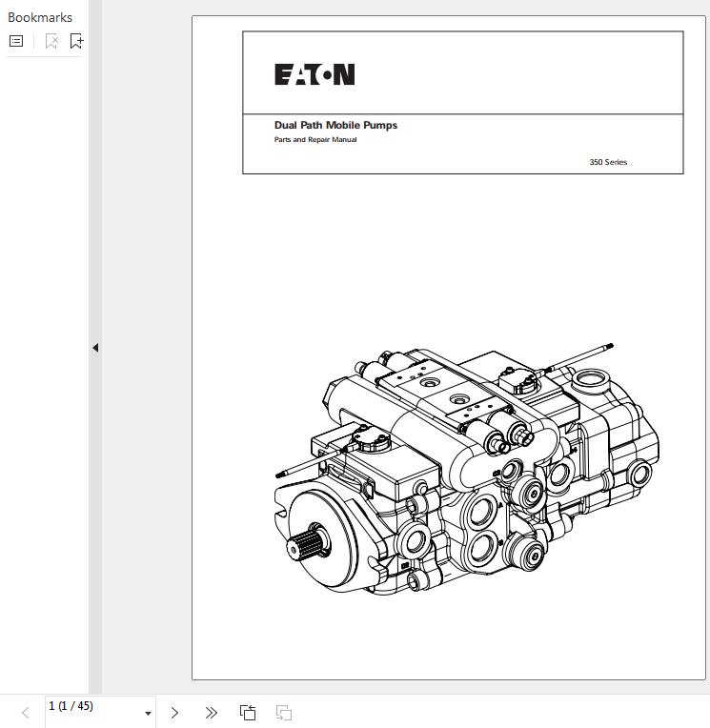Click the Parts and Repair Manual subtitle
Image resolution: width=710 pixels, height=728 pixels.
pyautogui.click(x=315, y=140)
